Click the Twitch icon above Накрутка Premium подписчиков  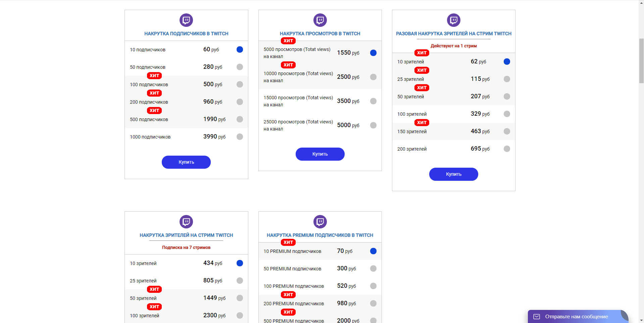coord(320,222)
